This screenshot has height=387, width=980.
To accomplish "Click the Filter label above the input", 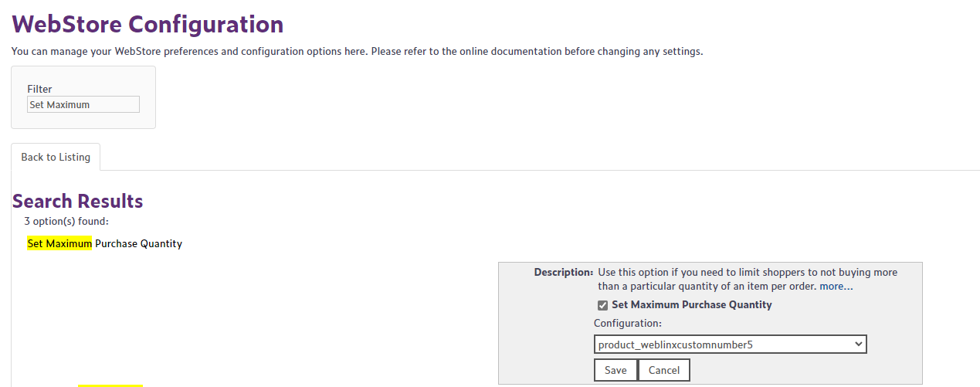I will [x=39, y=89].
